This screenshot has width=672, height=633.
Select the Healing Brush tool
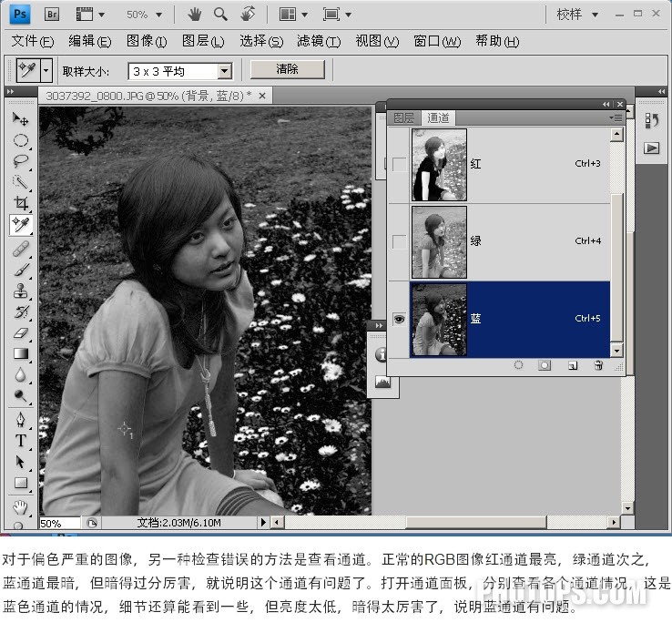point(20,249)
